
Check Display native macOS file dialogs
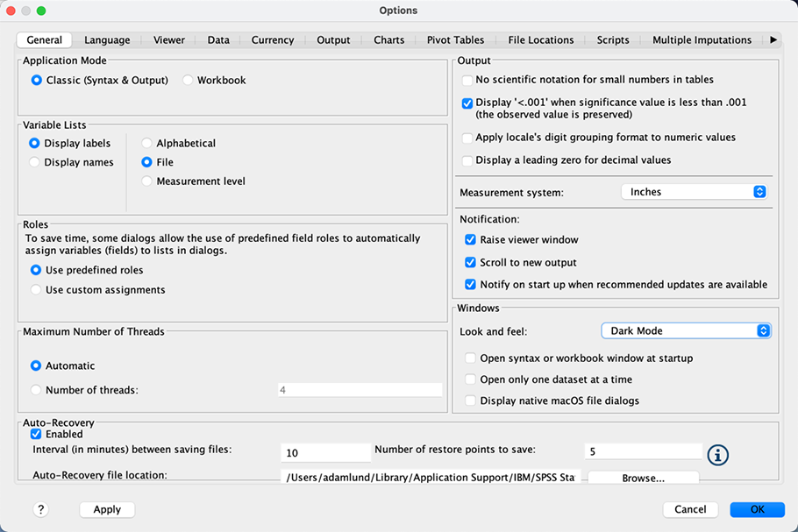pyautogui.click(x=470, y=400)
